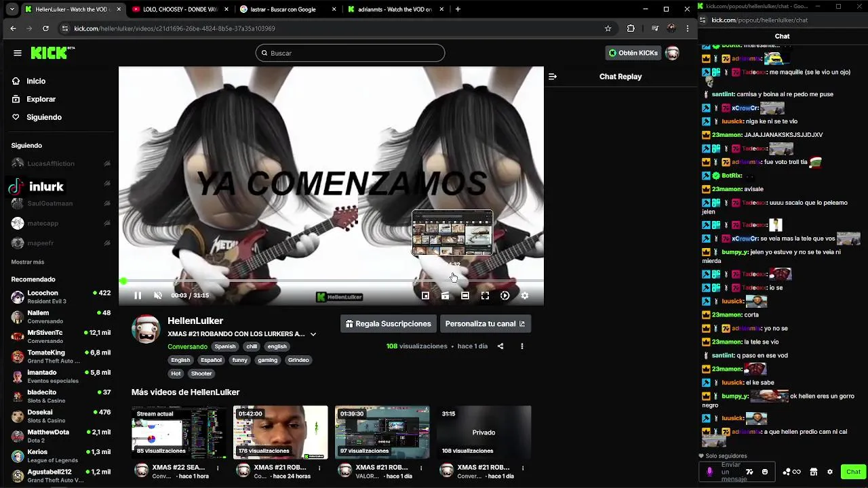Click the Conversando category link
Viewport: 868px width, 488px height.
187,346
